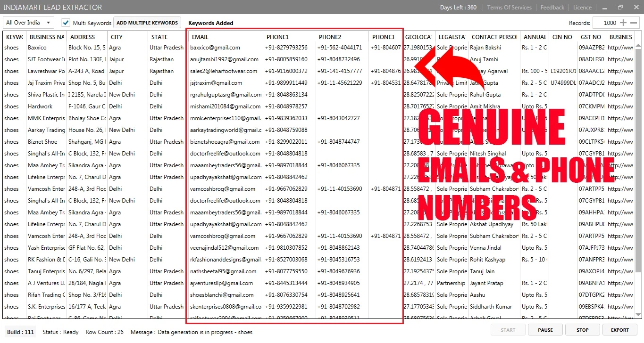Image resolution: width=644 pixels, height=343 pixels.
Task: Sort by the EMAIL column header
Action: point(201,37)
